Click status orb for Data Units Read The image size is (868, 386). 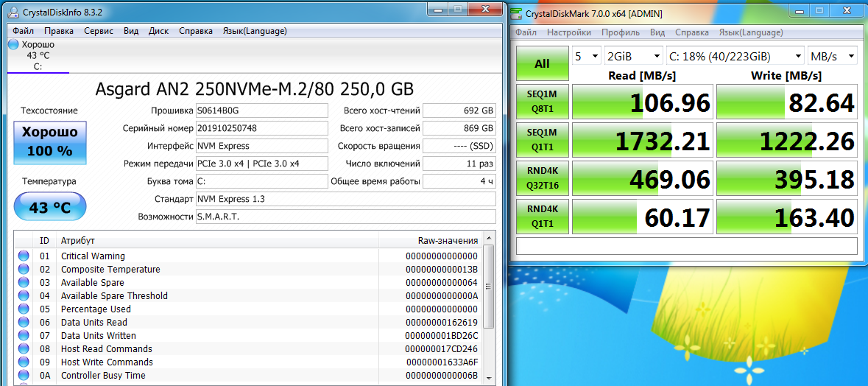pyautogui.click(x=24, y=323)
